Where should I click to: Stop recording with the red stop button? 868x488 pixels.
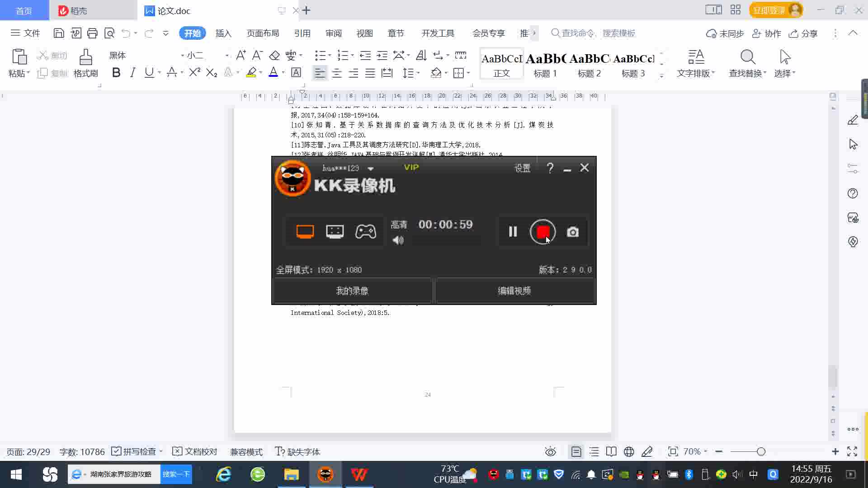click(x=542, y=232)
